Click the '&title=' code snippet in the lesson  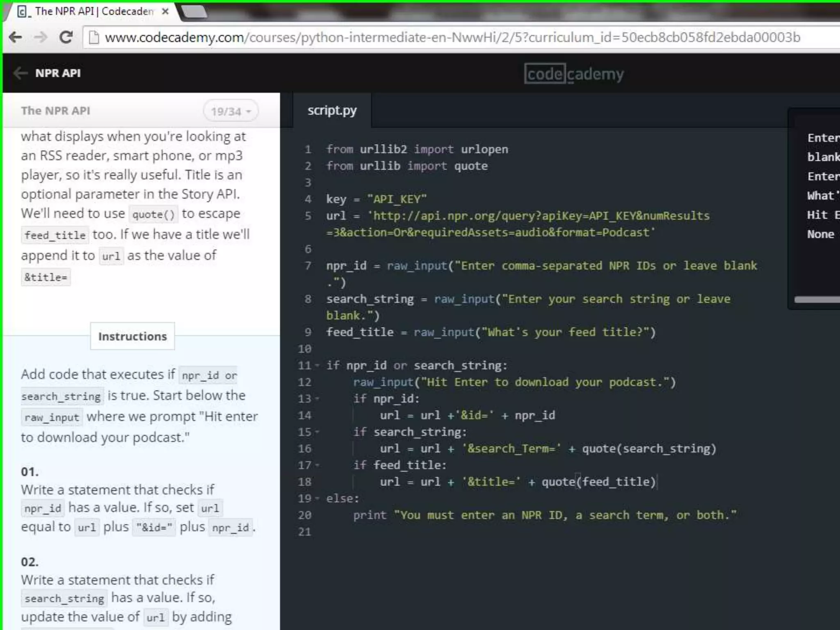click(46, 277)
